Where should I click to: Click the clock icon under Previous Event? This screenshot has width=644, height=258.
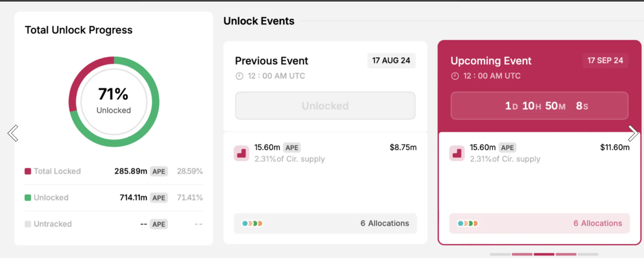click(239, 76)
